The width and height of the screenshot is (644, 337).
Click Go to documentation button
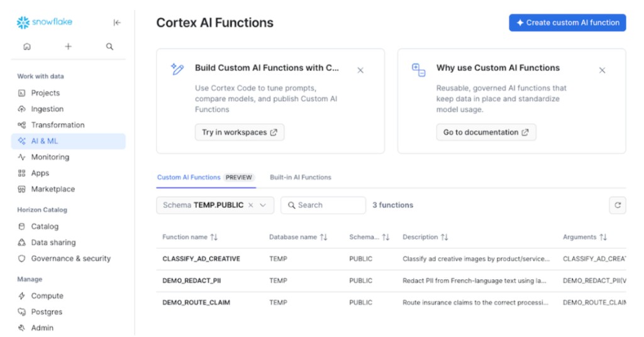tap(486, 133)
